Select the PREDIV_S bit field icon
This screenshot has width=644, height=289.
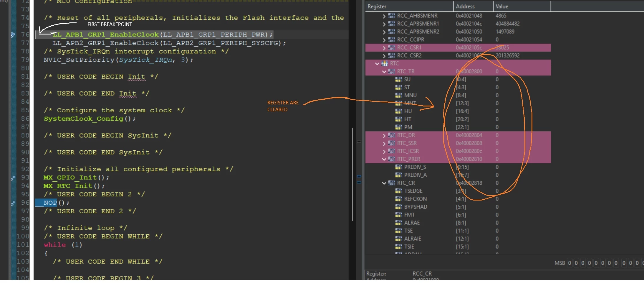pyautogui.click(x=399, y=167)
